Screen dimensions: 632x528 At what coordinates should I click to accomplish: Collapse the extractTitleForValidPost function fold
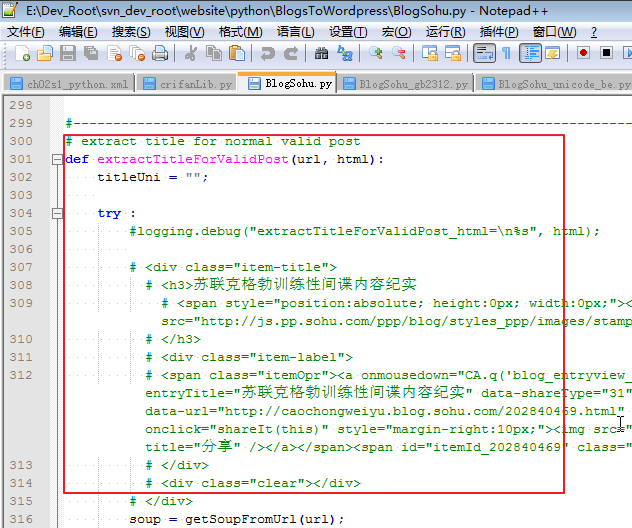pyautogui.click(x=56, y=160)
